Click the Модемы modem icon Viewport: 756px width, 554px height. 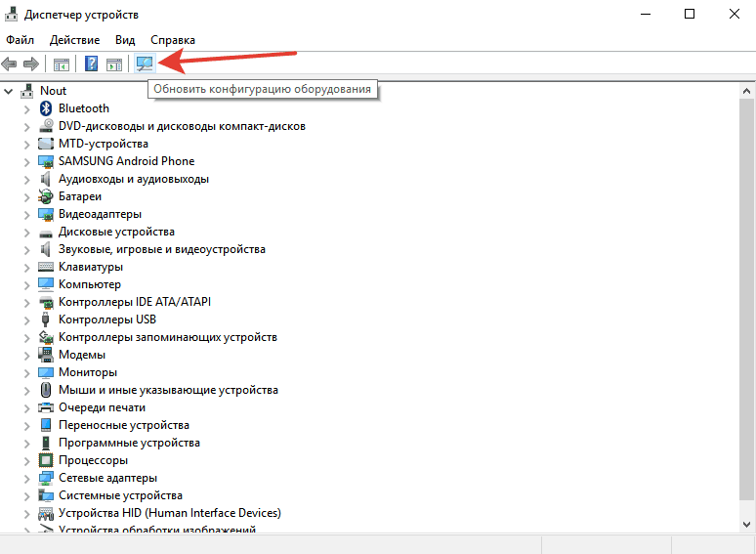(46, 355)
